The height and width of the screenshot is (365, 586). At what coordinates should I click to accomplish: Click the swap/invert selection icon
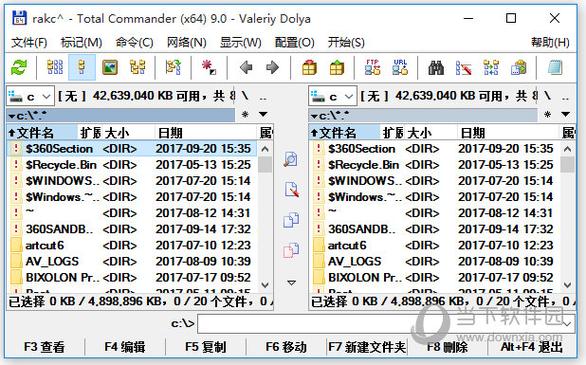[x=173, y=68]
